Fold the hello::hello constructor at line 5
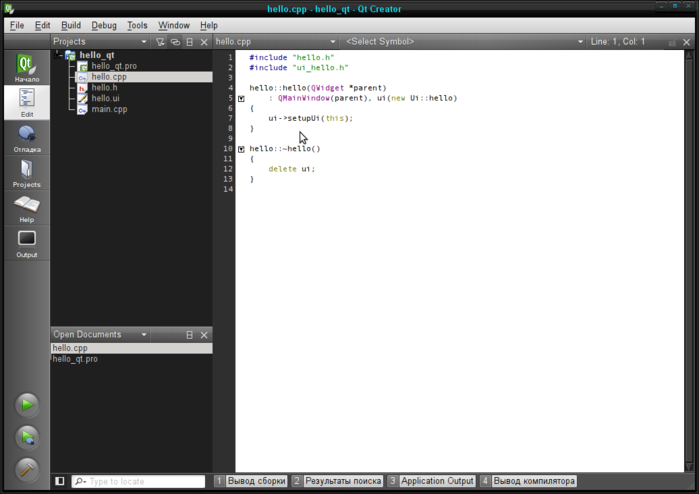The image size is (699, 494). click(x=241, y=99)
